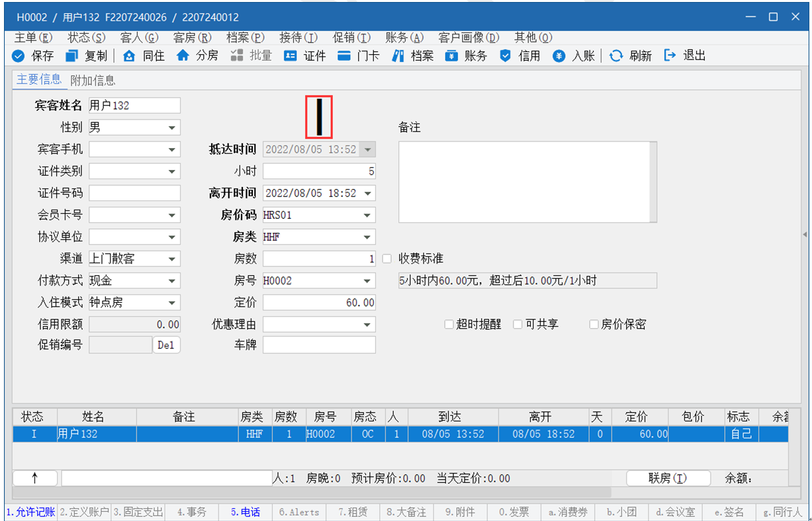Expand the 付款方式 dropdown showing 现金

tap(172, 281)
